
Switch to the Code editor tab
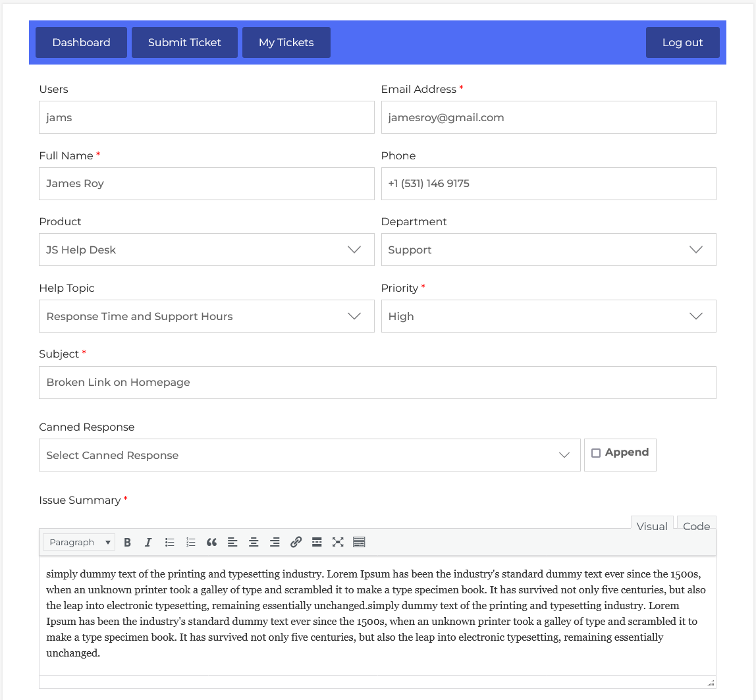(696, 526)
